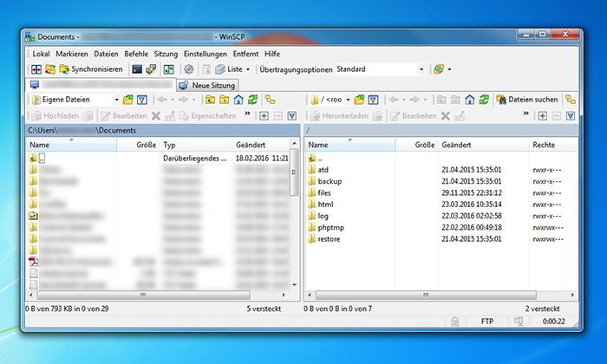Viewport: 607px width, 364px height.
Task: Click local panel horizontal scrollbar
Action: point(143,296)
